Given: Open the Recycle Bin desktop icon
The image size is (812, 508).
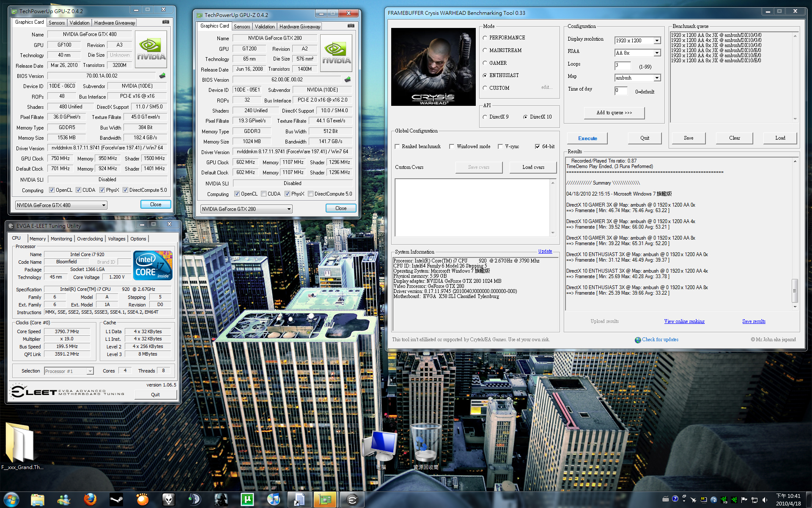Looking at the screenshot, I should [x=426, y=447].
